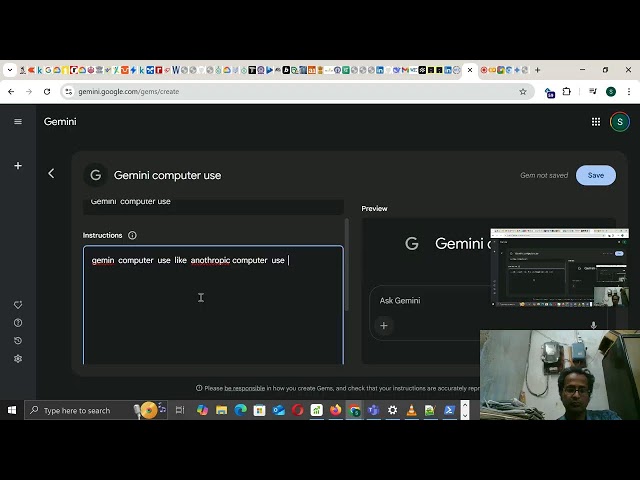Expand the tab search dropdown arrow

pyautogui.click(x=10, y=70)
